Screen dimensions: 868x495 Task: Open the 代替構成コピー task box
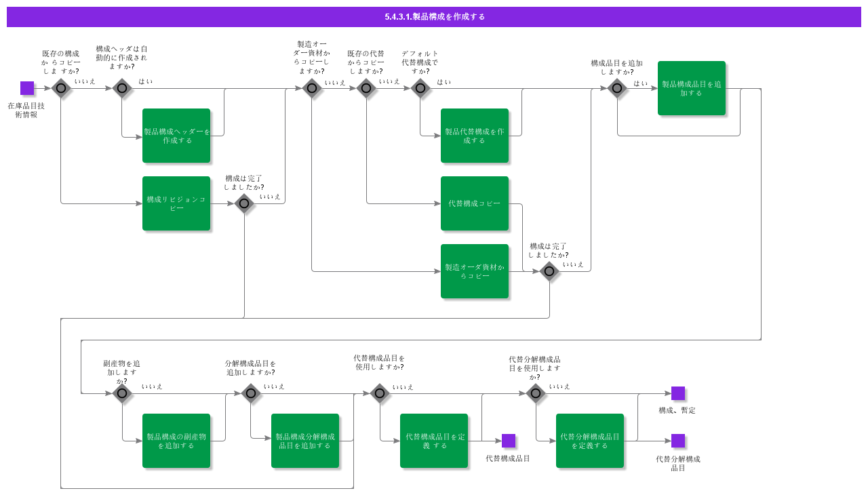(475, 203)
